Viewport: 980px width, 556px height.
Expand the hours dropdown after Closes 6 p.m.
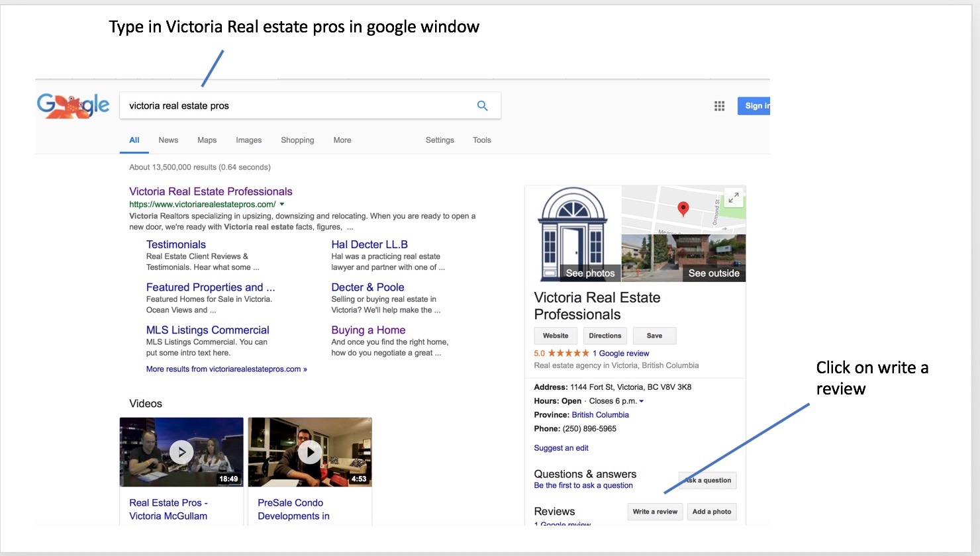pyautogui.click(x=641, y=401)
